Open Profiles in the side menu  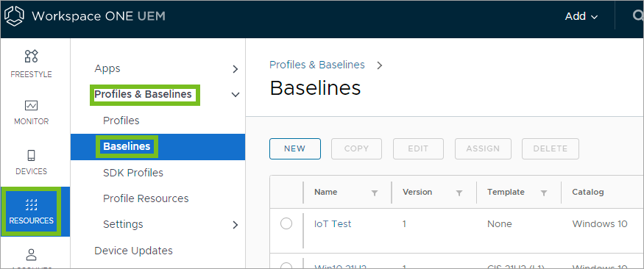(121, 121)
